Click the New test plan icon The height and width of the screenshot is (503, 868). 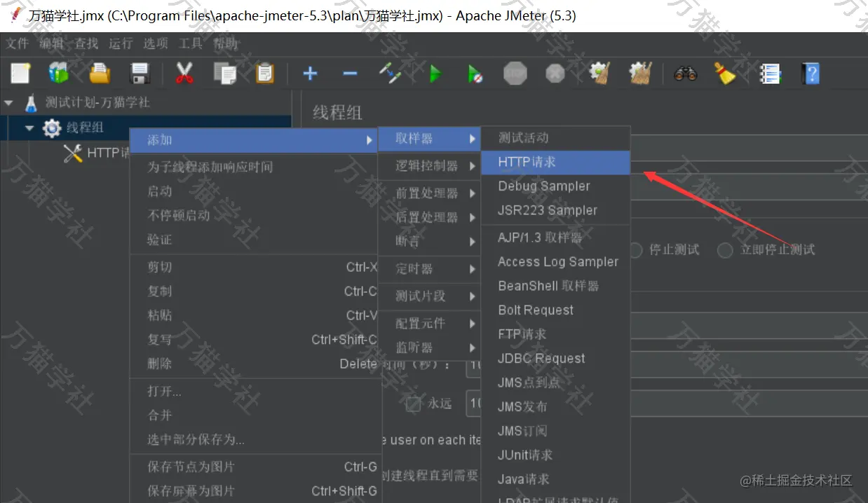21,74
